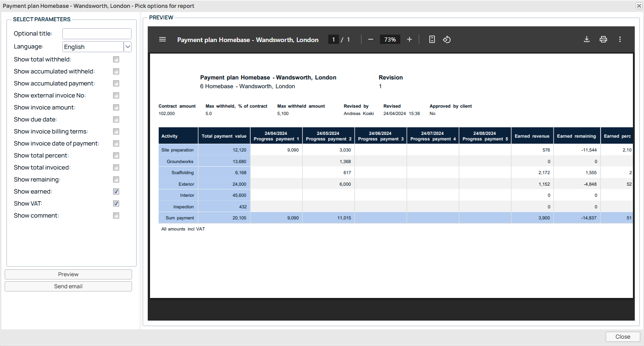644x346 pixels.
Task: Click the -14,837 earned remaining sum
Action: pos(588,218)
